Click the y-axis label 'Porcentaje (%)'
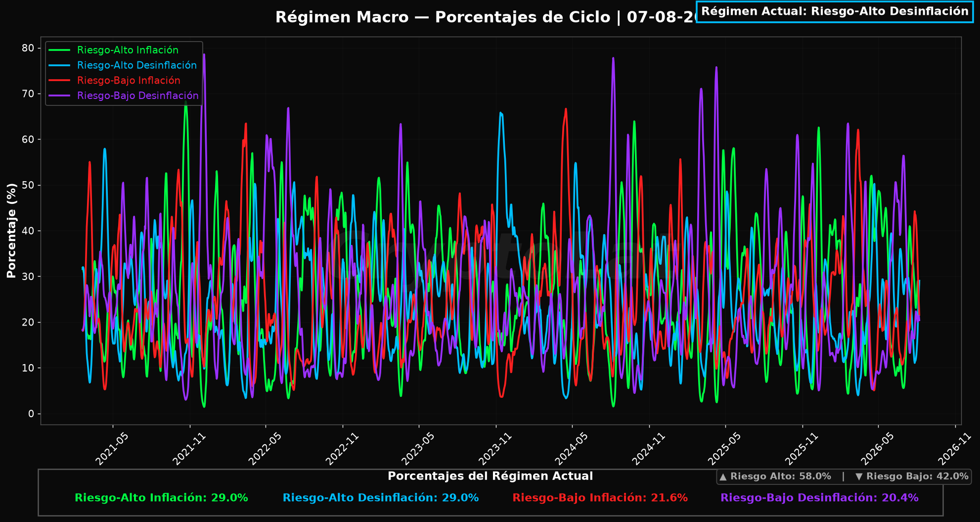This screenshot has height=522, width=980. pos(11,231)
